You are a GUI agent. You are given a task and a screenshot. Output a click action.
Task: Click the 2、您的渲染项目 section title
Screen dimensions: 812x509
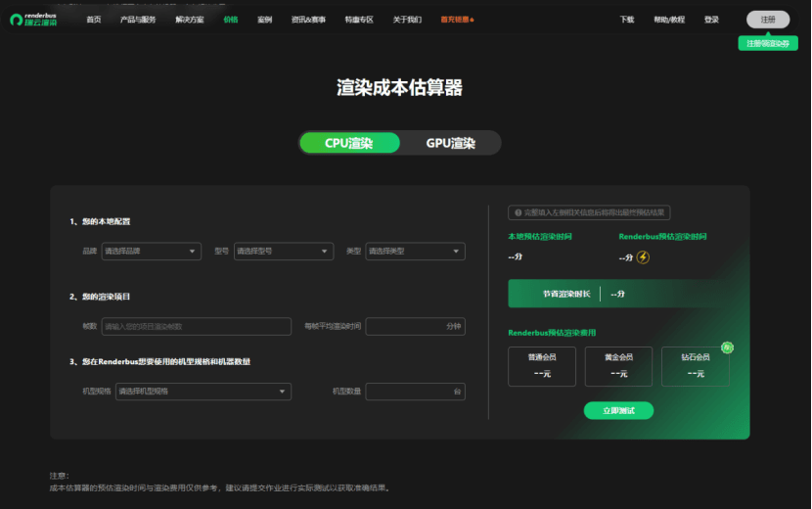[x=100, y=297]
